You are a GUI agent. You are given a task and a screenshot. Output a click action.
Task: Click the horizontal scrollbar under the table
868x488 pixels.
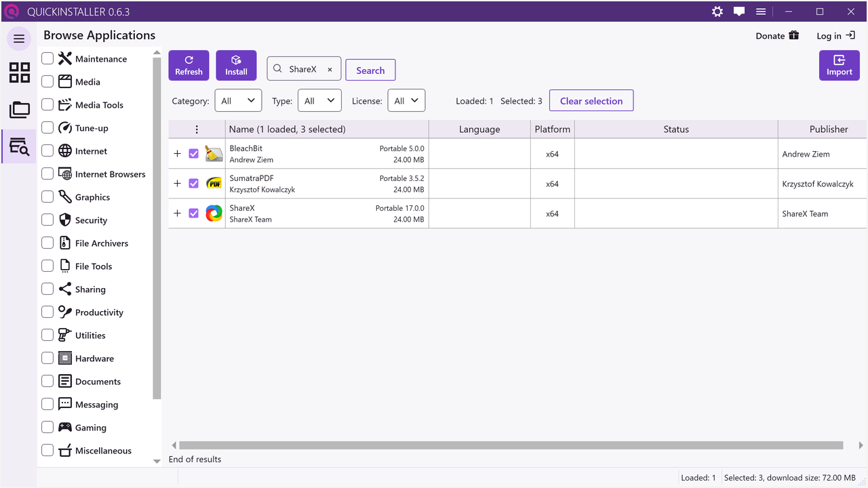(511, 445)
